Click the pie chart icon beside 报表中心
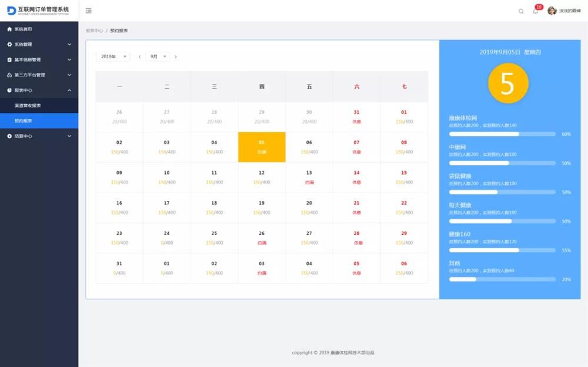Viewport: 588px width, 367px height. point(9,90)
